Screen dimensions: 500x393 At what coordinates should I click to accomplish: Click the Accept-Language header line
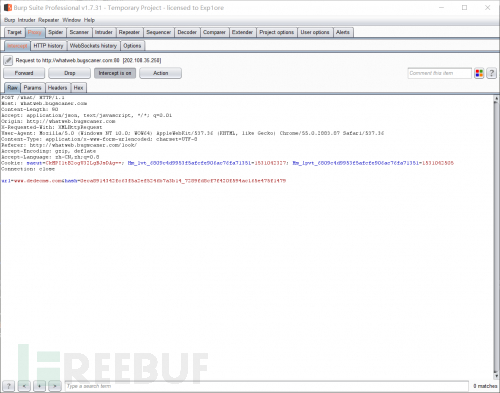pyautogui.click(x=50, y=157)
